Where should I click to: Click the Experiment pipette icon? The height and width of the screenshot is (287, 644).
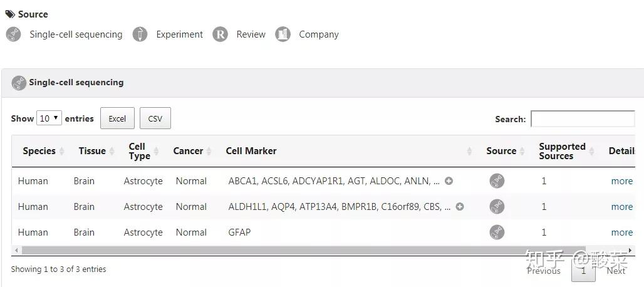(x=140, y=34)
